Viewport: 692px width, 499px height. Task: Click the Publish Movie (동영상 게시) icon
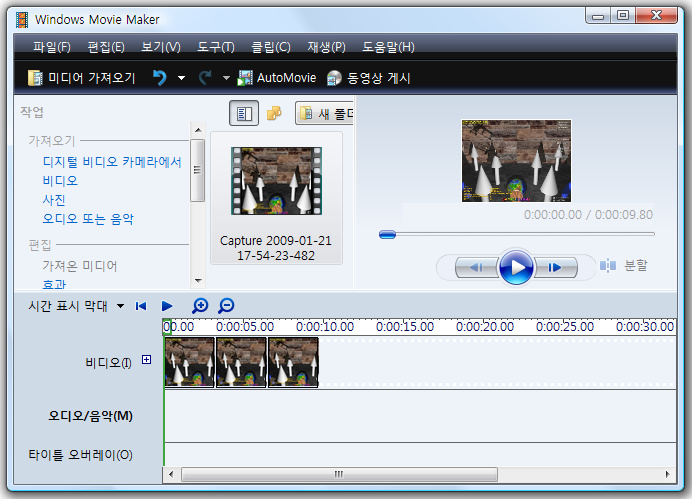334,78
